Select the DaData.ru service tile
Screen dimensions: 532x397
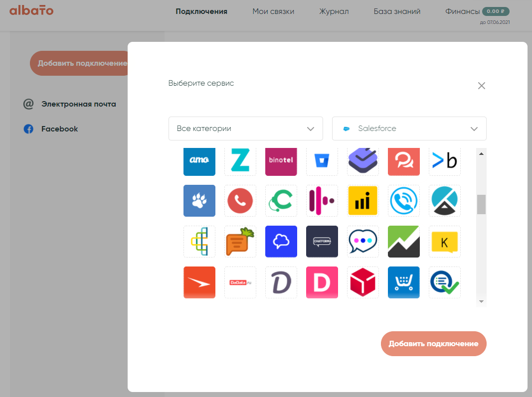[x=240, y=282]
